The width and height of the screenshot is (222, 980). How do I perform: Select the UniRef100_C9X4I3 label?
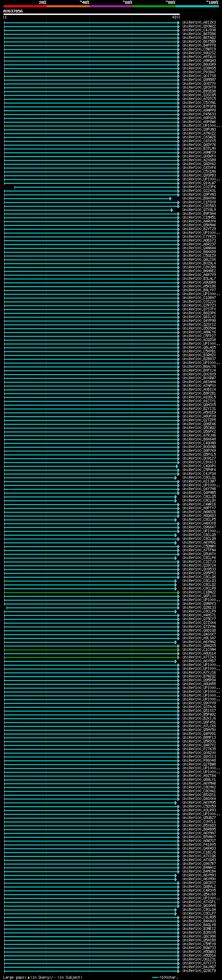click(199, 462)
